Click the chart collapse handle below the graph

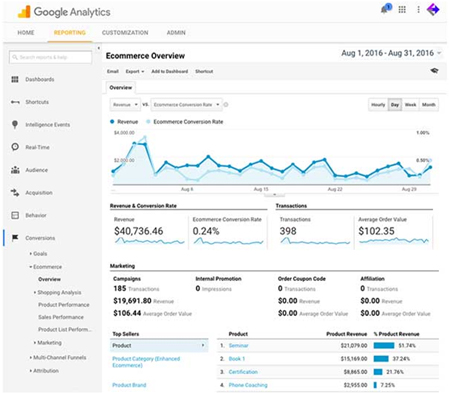pos(274,194)
